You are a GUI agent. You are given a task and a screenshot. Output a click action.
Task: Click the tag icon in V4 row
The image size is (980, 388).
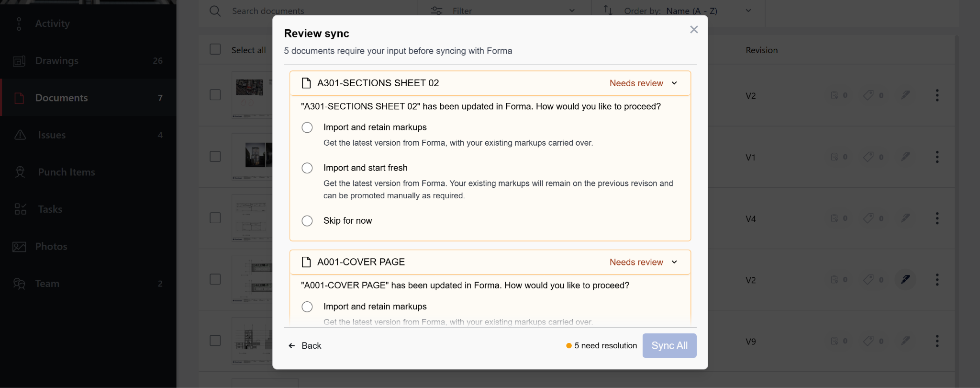[869, 218]
